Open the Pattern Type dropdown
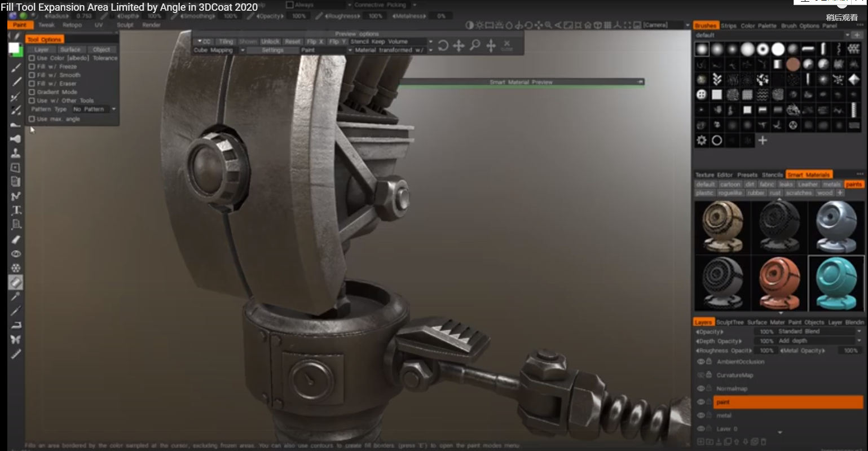 94,109
